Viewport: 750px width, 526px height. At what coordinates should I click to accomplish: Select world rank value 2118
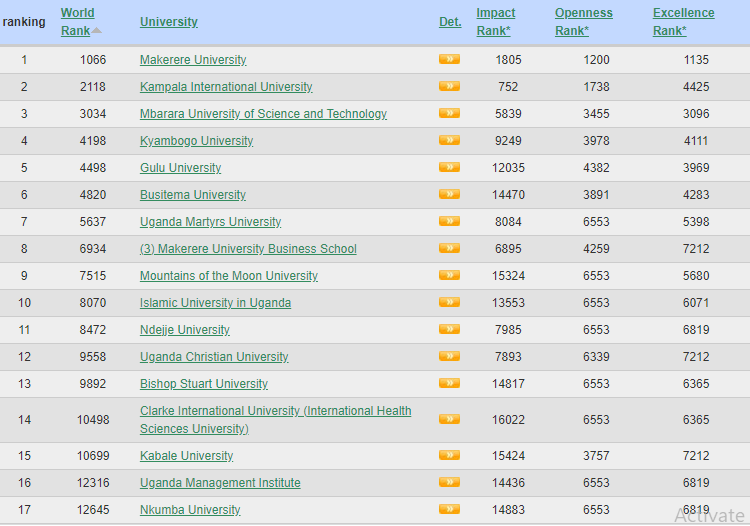point(93,87)
